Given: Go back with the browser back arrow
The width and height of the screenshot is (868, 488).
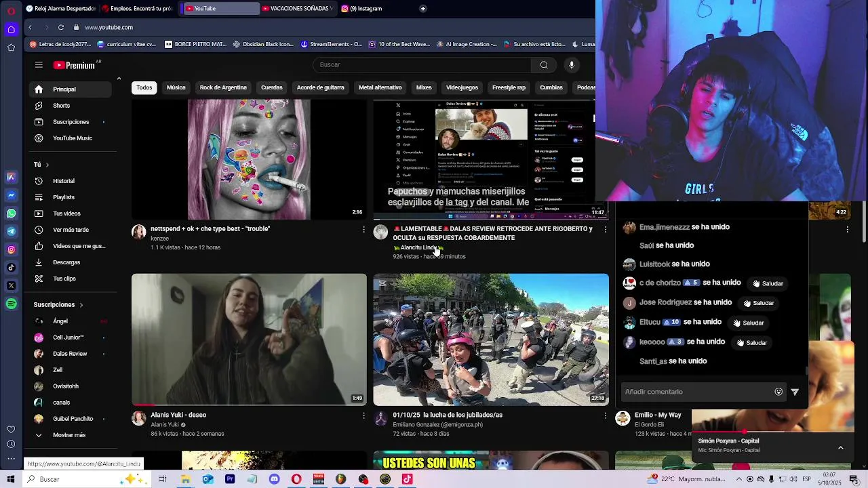Looking at the screenshot, I should coord(30,27).
